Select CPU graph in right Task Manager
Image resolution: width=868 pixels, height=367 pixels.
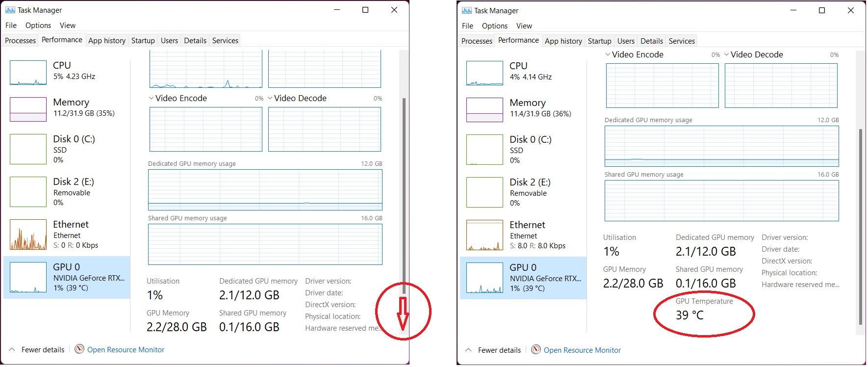click(485, 73)
